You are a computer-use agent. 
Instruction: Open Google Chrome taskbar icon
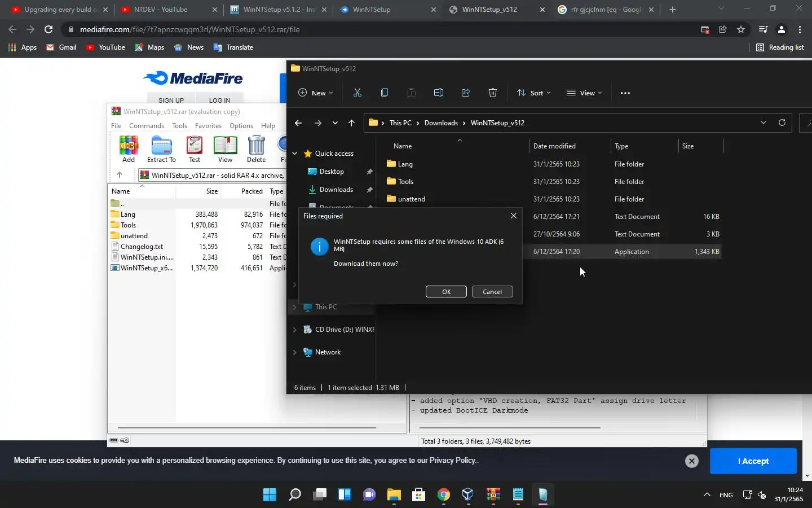click(444, 495)
